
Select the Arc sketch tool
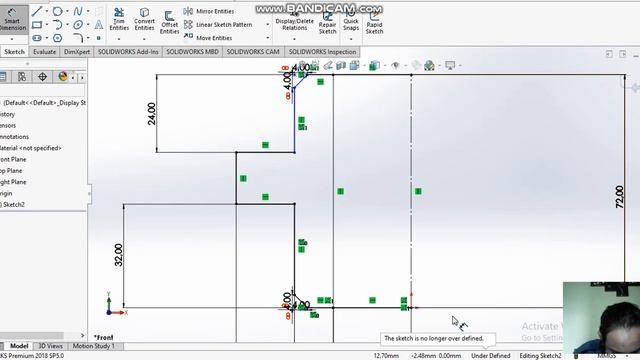pyautogui.click(x=58, y=25)
